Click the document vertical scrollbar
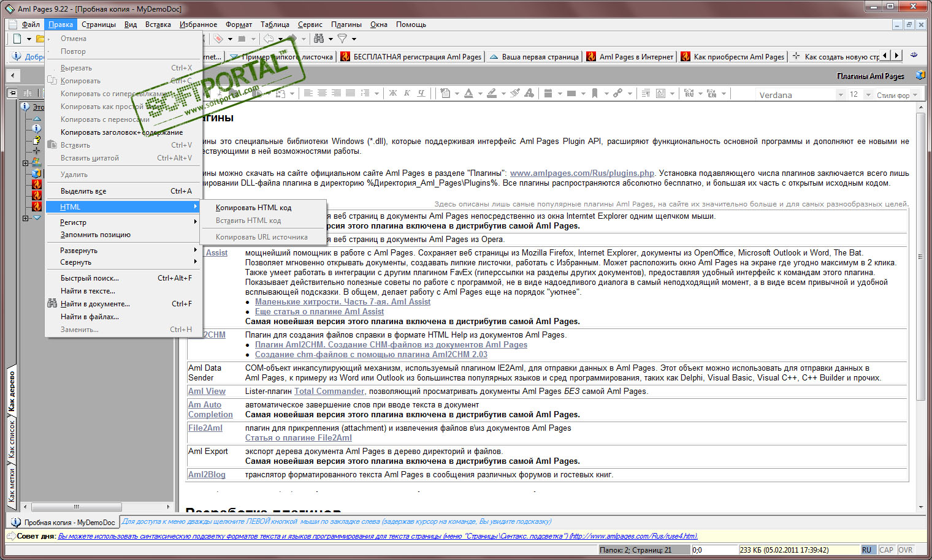This screenshot has width=932, height=560. [920, 257]
